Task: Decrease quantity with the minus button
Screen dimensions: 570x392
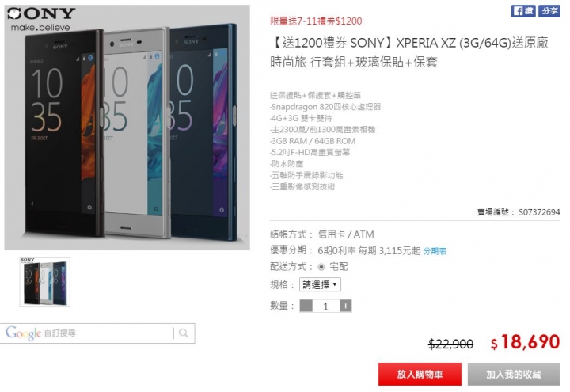Action: coord(306,306)
